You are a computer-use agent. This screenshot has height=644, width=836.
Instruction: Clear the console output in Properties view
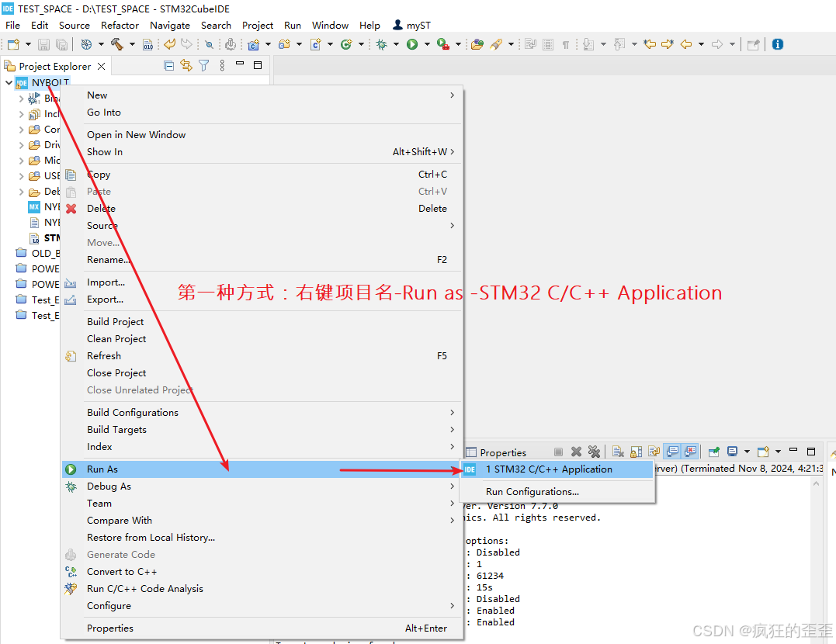coord(616,451)
